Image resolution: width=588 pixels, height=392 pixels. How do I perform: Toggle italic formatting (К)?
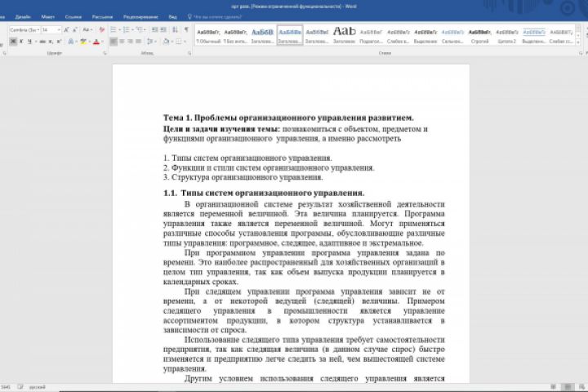pos(21,42)
